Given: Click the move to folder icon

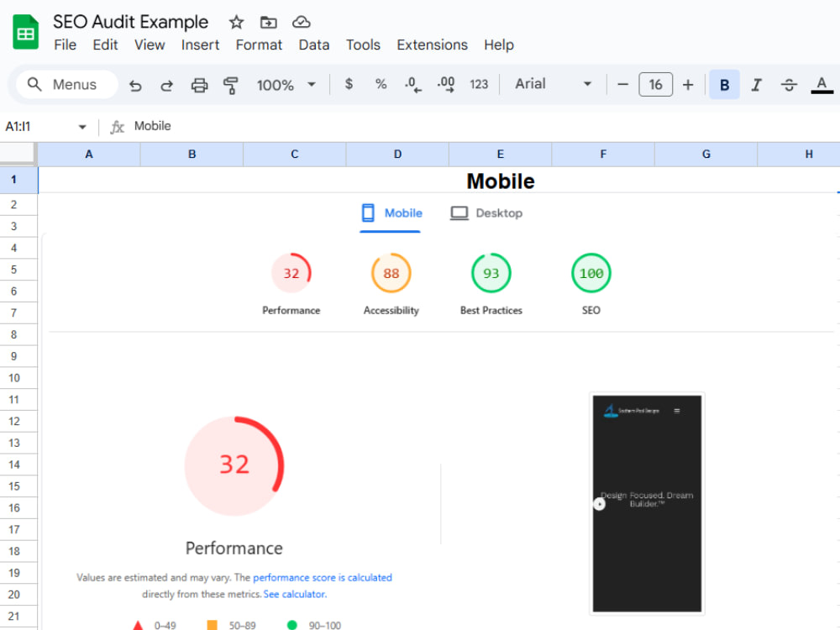Looking at the screenshot, I should (269, 22).
